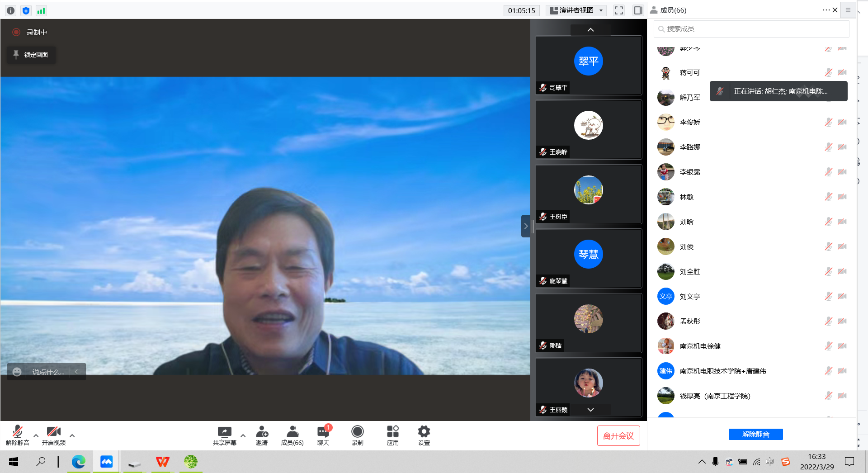Viewport: 868px width, 473px height.
Task: Open the chat with unread badge
Action: 323,435
